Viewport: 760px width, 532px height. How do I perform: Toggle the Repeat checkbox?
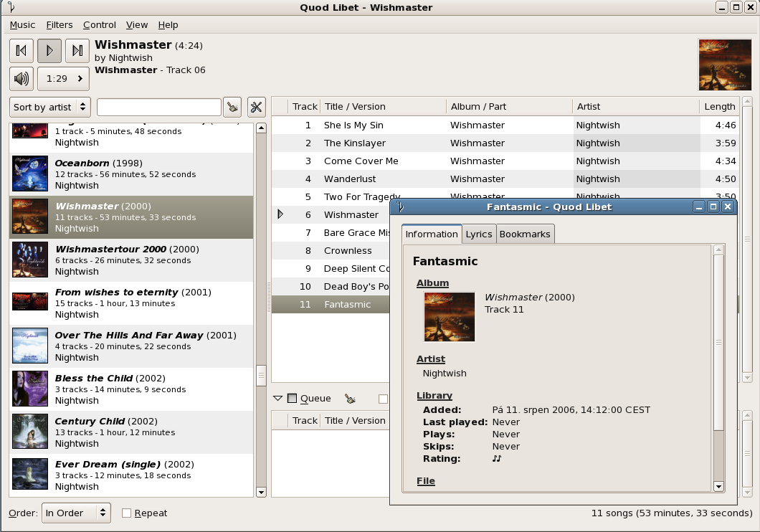(127, 513)
